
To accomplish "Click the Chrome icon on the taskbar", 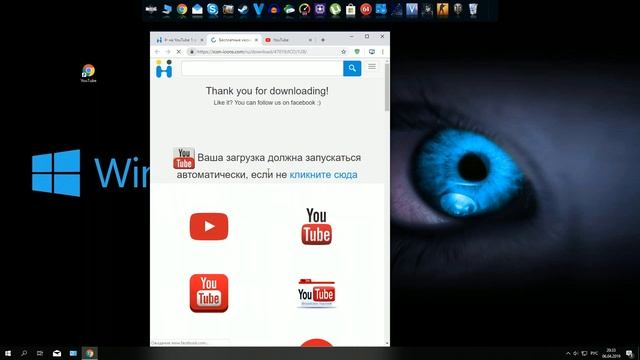I will (x=89, y=353).
